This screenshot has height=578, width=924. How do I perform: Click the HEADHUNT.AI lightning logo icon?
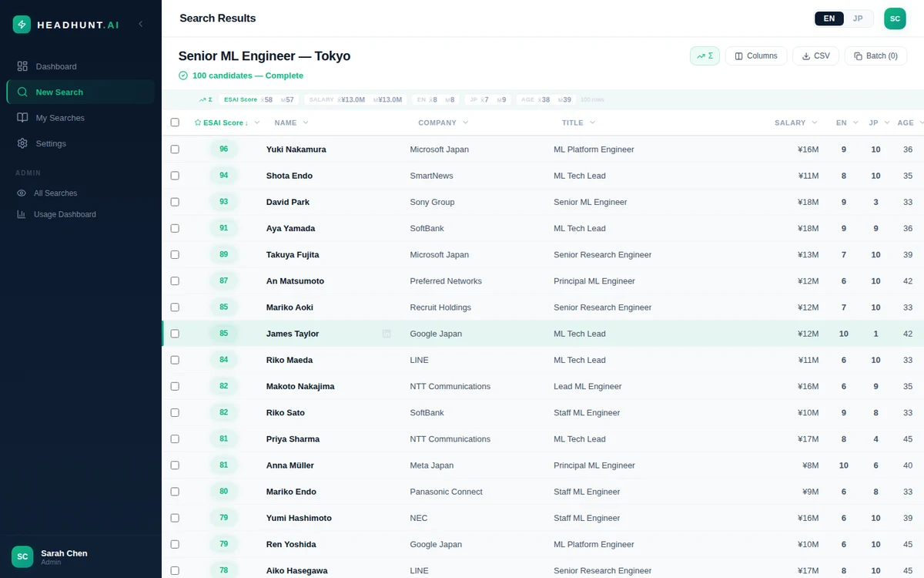tap(22, 25)
